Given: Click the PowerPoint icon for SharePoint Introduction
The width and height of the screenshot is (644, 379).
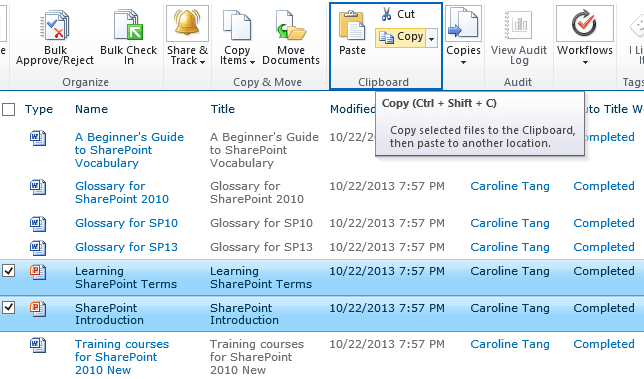Looking at the screenshot, I should tap(38, 308).
